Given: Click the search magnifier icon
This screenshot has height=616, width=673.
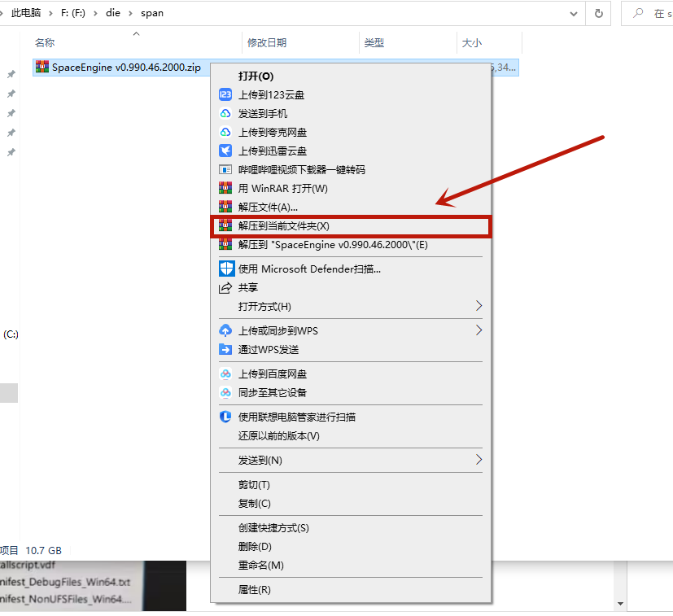Looking at the screenshot, I should click(x=638, y=13).
